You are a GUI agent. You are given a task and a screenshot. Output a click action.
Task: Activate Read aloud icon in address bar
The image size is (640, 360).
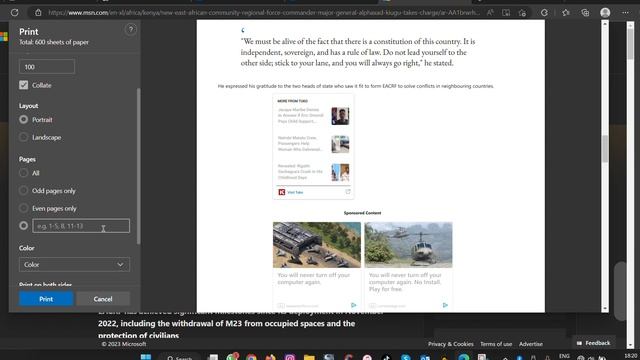coord(490,13)
